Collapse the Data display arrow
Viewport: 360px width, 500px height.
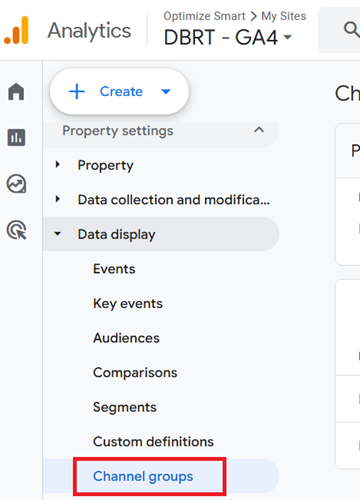point(58,234)
